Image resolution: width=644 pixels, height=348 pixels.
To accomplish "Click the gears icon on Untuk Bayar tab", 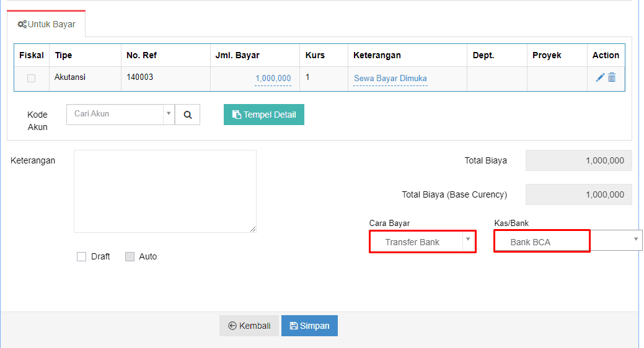I will 22,24.
